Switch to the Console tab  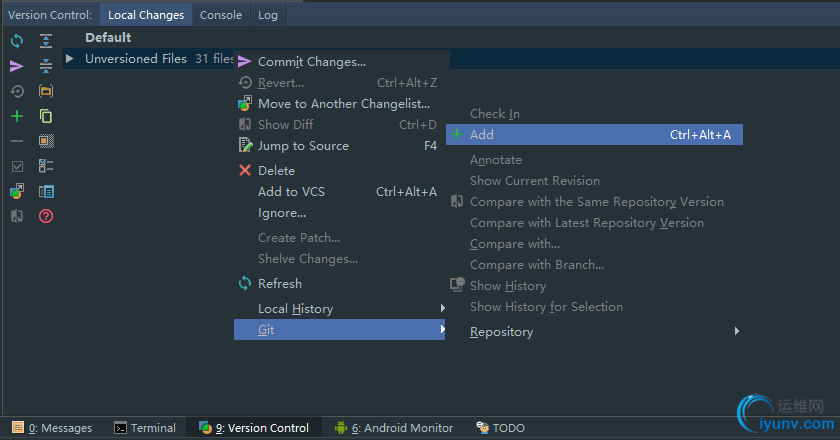220,15
